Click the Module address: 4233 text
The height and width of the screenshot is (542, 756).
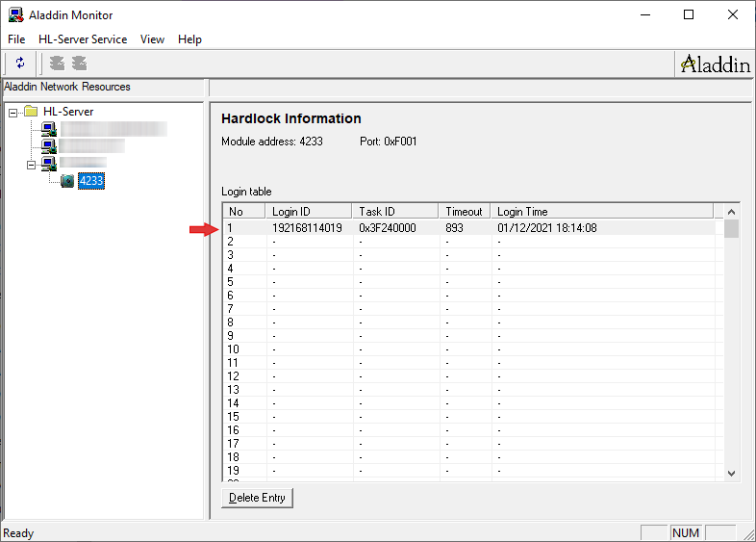coord(272,142)
